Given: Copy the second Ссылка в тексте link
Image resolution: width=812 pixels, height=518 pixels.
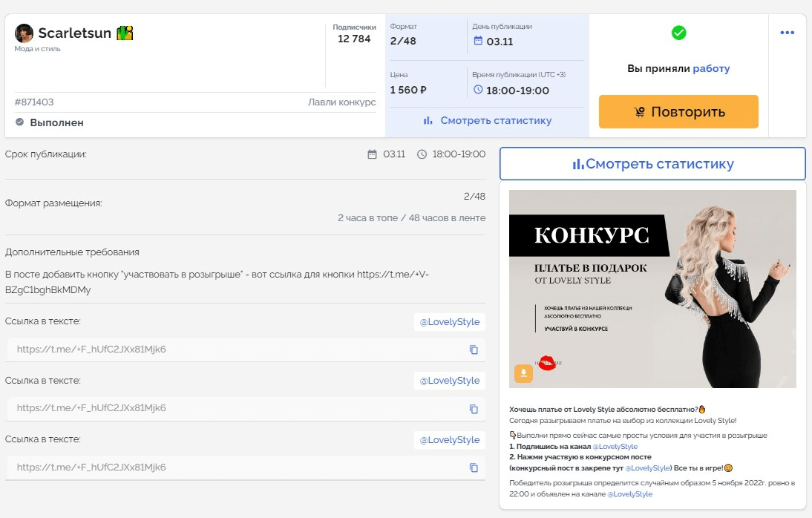Looking at the screenshot, I should point(474,409).
